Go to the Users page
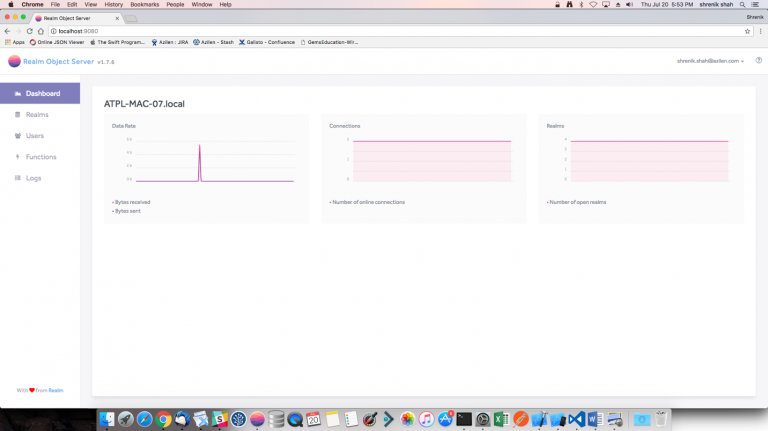The width and height of the screenshot is (768, 431). click(x=34, y=136)
